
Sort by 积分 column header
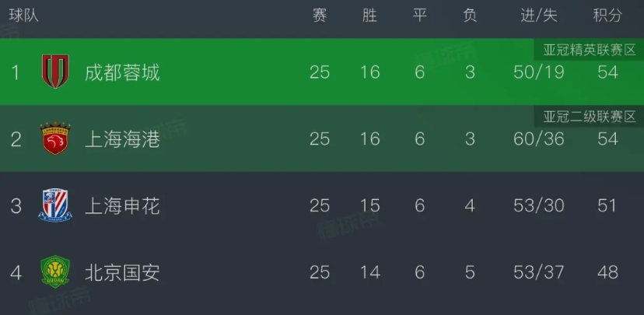point(607,16)
